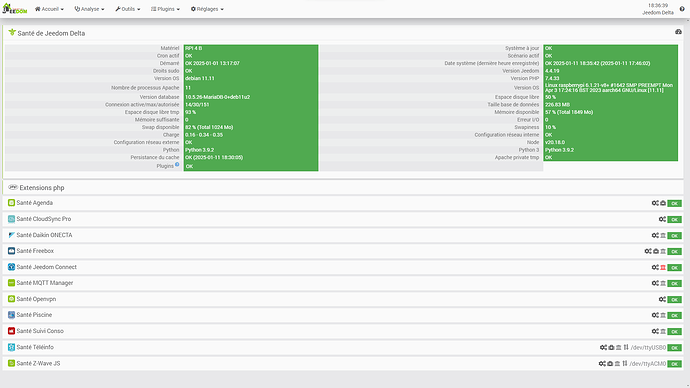This screenshot has height=388, width=690.
Task: Click the OK status badge for Santé Piscine
Action: click(675, 315)
